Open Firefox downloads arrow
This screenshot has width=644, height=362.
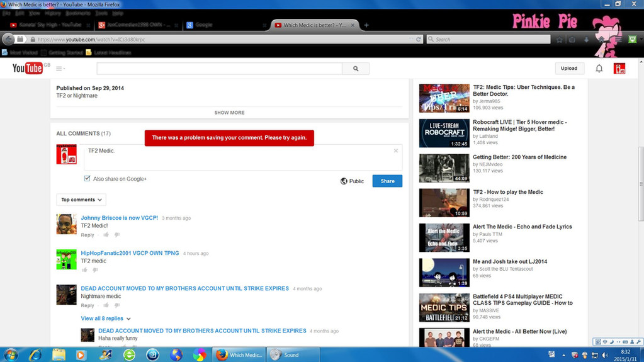pyautogui.click(x=586, y=40)
